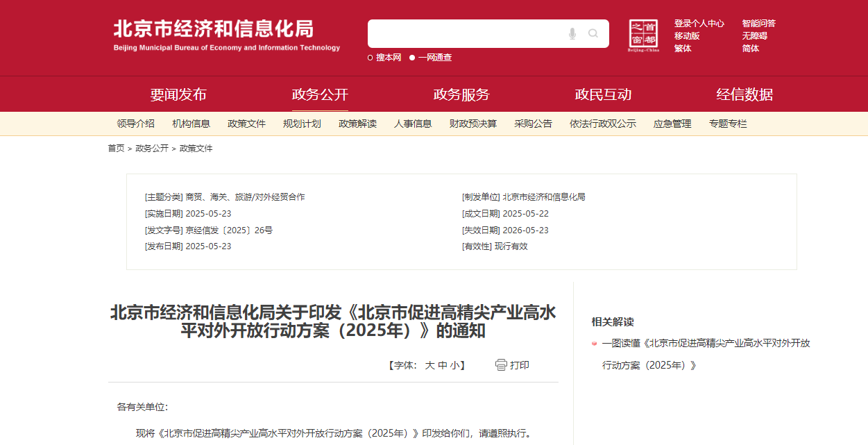Set font size to 小
Viewport: 868px width, 445px height.
454,365
